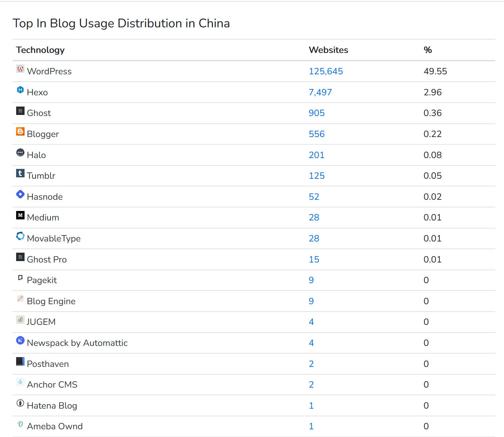Click the Hexo hexagon icon
The image size is (504, 437).
(20, 90)
